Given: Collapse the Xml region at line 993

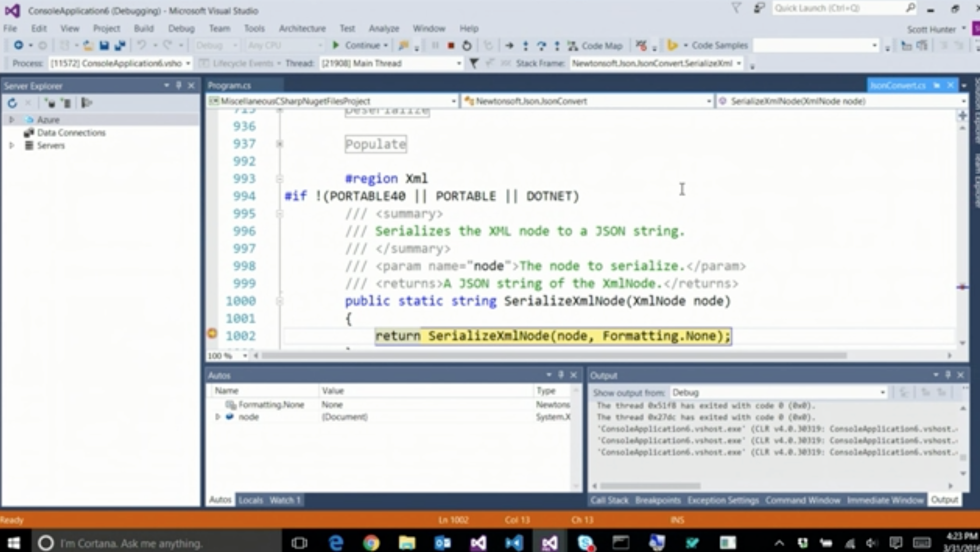Looking at the screenshot, I should pyautogui.click(x=280, y=178).
